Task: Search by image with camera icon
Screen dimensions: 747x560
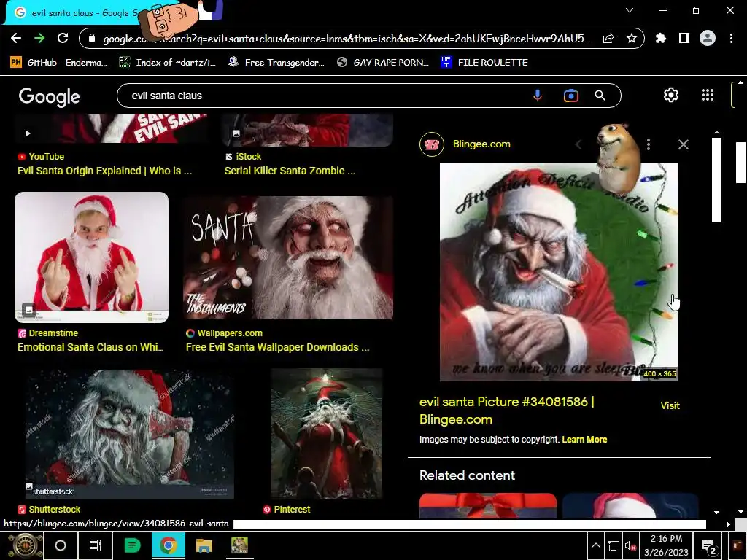Action: pyautogui.click(x=570, y=96)
